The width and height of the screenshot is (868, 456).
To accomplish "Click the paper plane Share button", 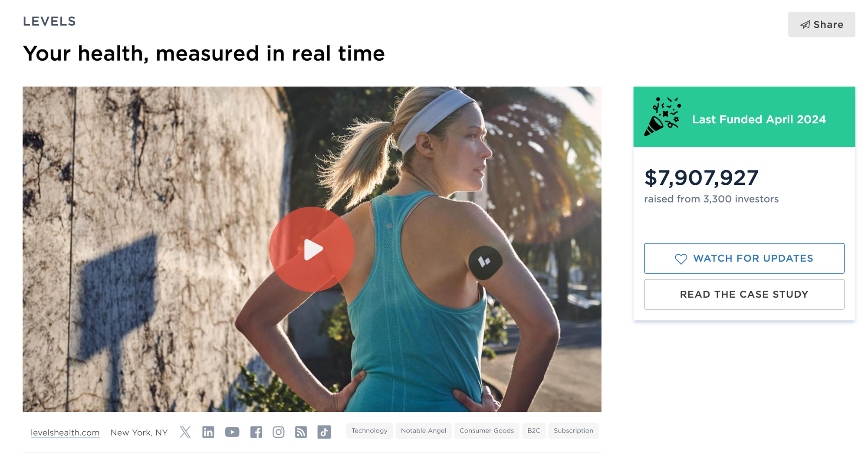I will click(822, 25).
